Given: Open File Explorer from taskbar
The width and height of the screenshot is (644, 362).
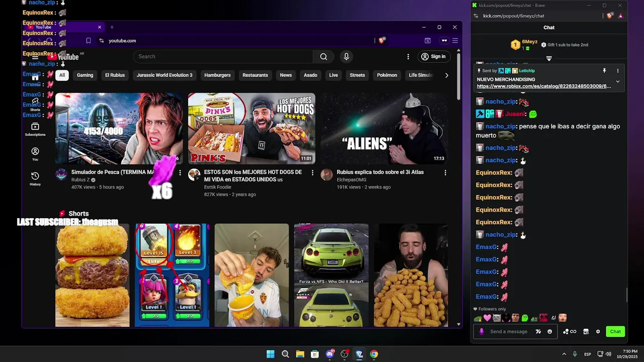Looking at the screenshot, I should coord(300,354).
